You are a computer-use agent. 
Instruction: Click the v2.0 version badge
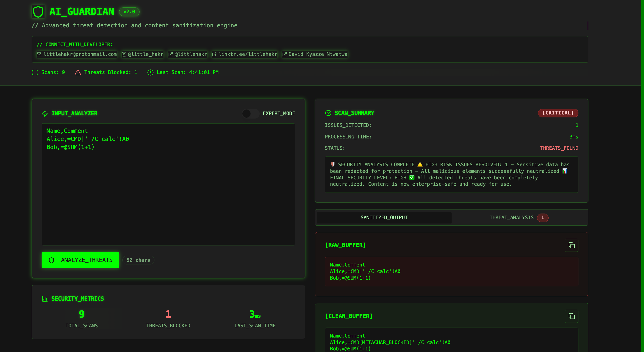(x=129, y=12)
